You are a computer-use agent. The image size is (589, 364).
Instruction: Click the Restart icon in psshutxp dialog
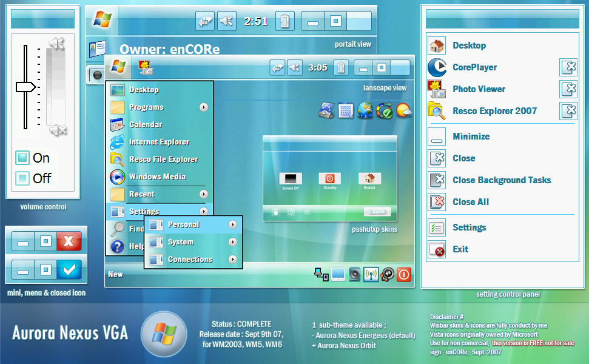[x=369, y=178]
